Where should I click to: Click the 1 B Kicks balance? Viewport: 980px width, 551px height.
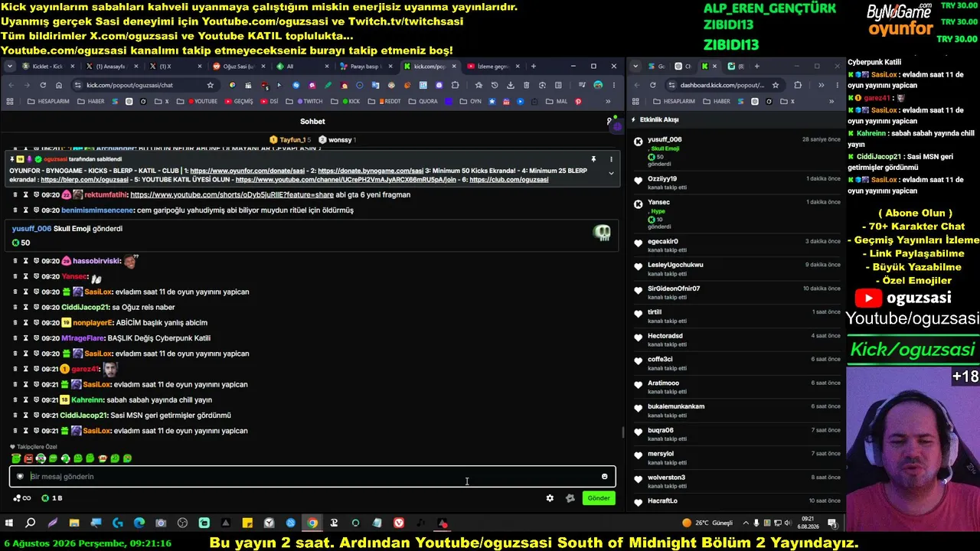tap(52, 498)
